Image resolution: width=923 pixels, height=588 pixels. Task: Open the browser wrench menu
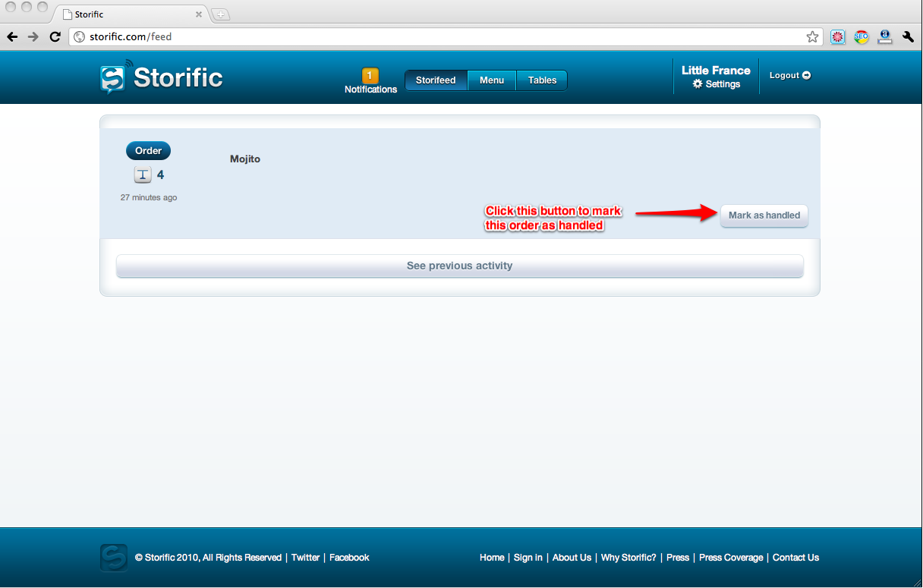click(x=908, y=36)
